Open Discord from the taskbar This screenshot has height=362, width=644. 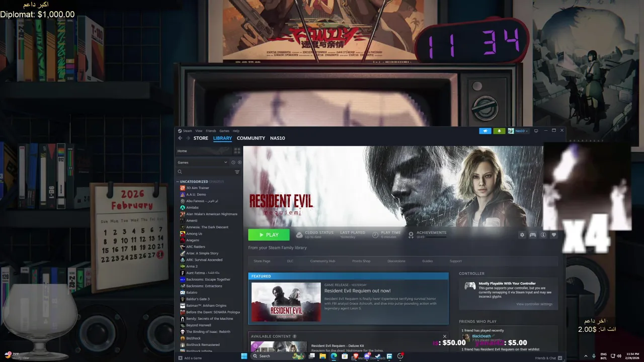[367, 356]
